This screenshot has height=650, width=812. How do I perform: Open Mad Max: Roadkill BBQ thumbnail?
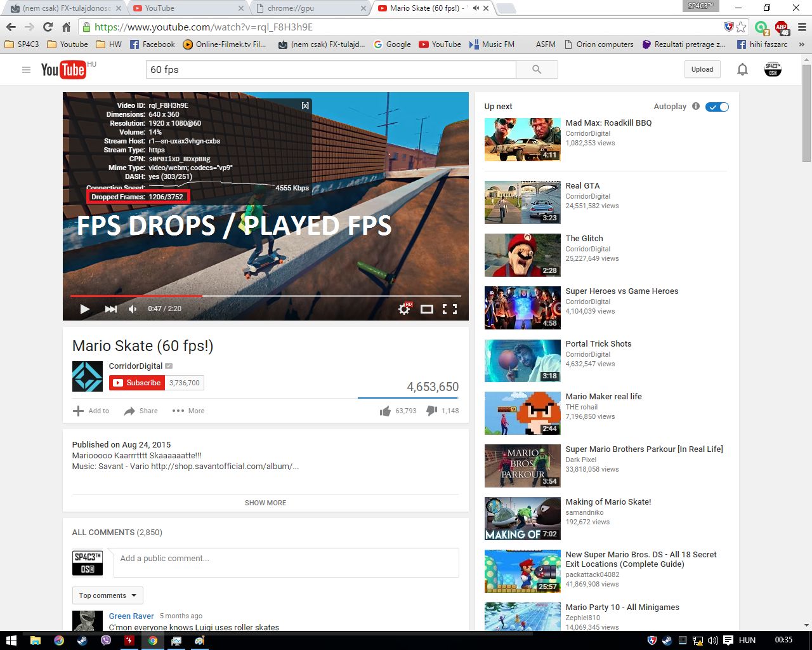[x=523, y=140]
